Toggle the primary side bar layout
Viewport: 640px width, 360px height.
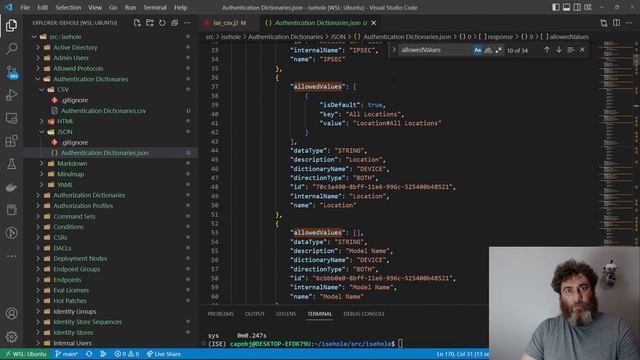click(x=556, y=7)
